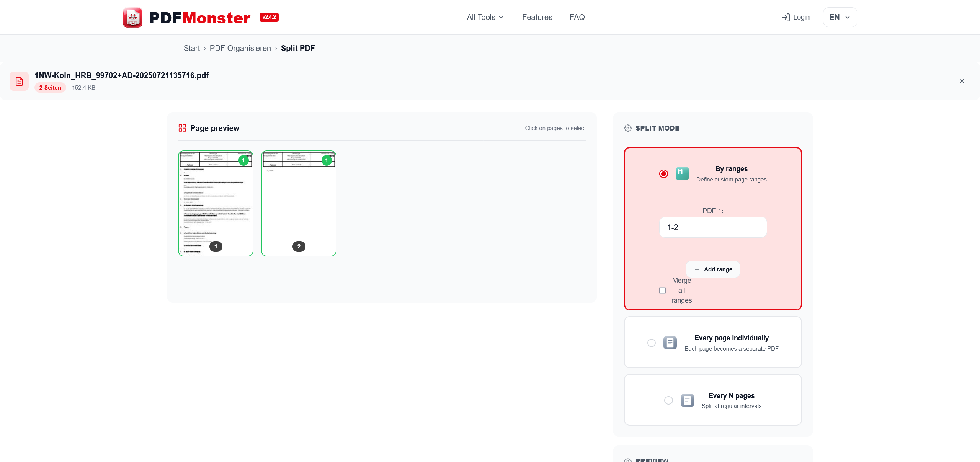Select the By ranges radio button
980x462 pixels.
point(664,174)
